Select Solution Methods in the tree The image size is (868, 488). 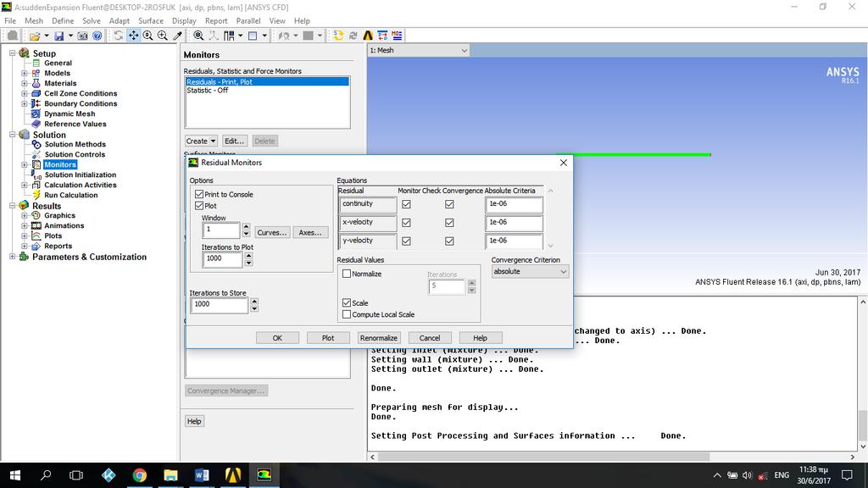[x=75, y=144]
